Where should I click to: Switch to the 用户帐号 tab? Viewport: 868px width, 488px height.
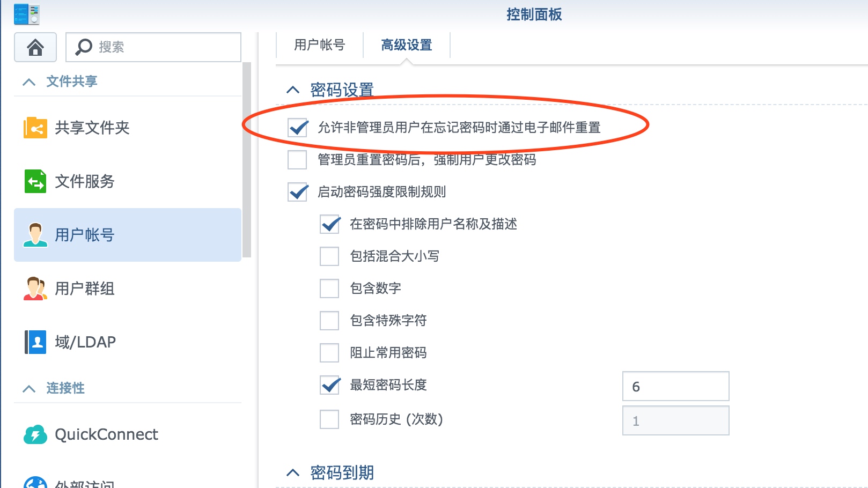[320, 45]
